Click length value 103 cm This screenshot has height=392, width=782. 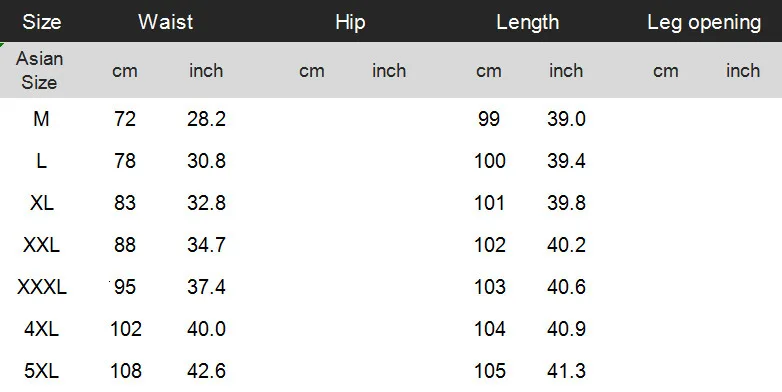pos(490,287)
